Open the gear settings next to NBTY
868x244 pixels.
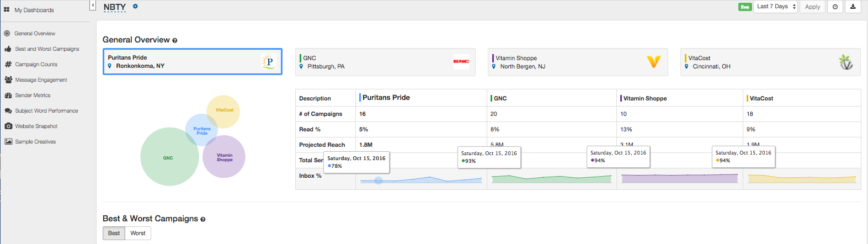pos(135,7)
